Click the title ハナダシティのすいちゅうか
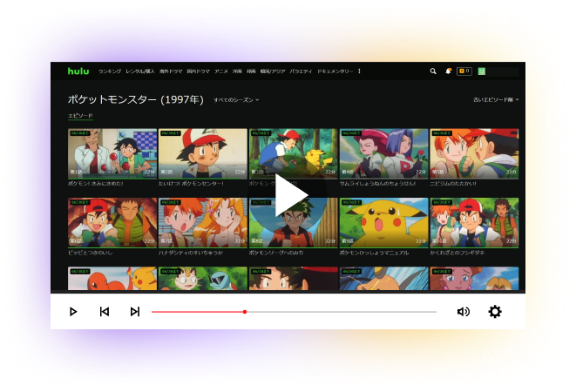The image size is (576, 392). tap(191, 253)
